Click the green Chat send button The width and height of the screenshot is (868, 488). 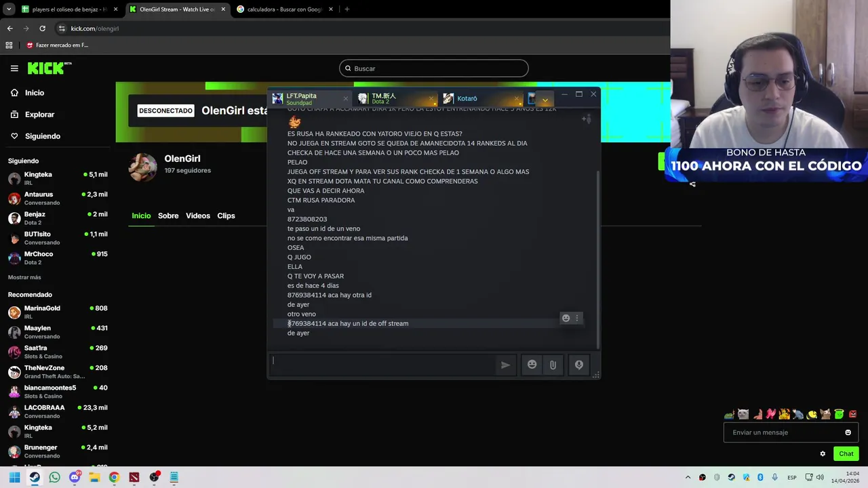click(846, 454)
